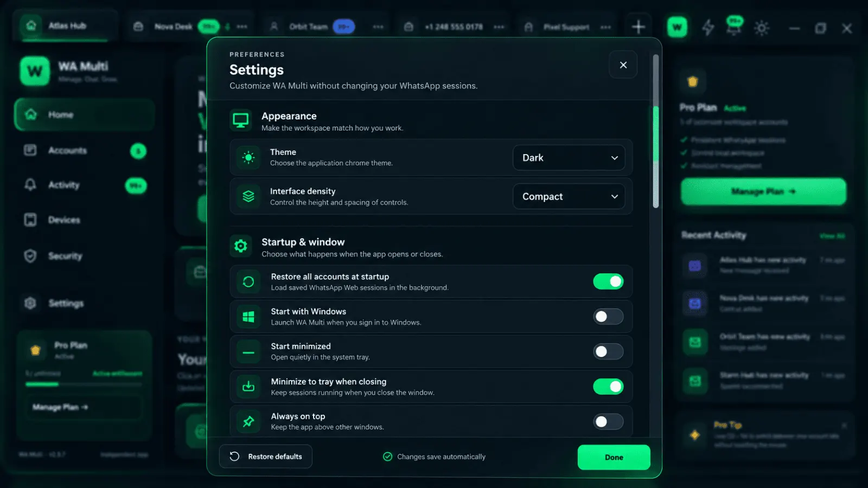The width and height of the screenshot is (868, 488).
Task: Click the Startup & window gear icon
Action: click(241, 246)
